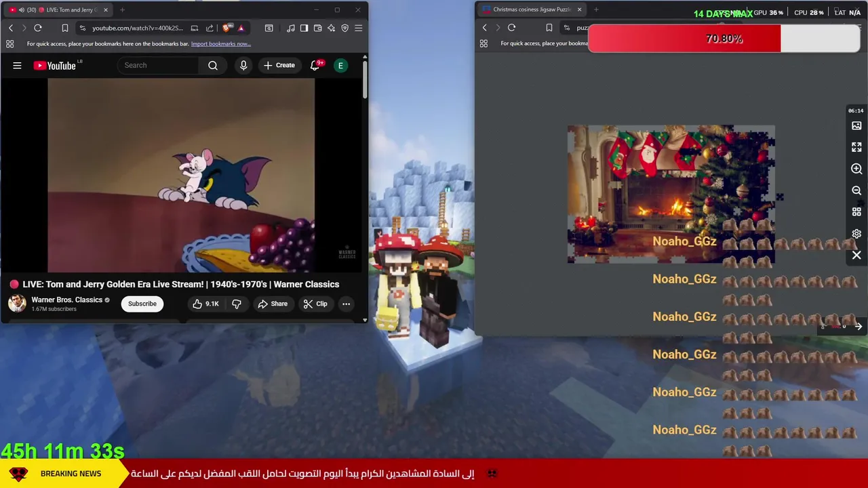Toggle fullscreen in puzzle toolbar
This screenshot has width=868, height=488.
pyautogui.click(x=856, y=147)
